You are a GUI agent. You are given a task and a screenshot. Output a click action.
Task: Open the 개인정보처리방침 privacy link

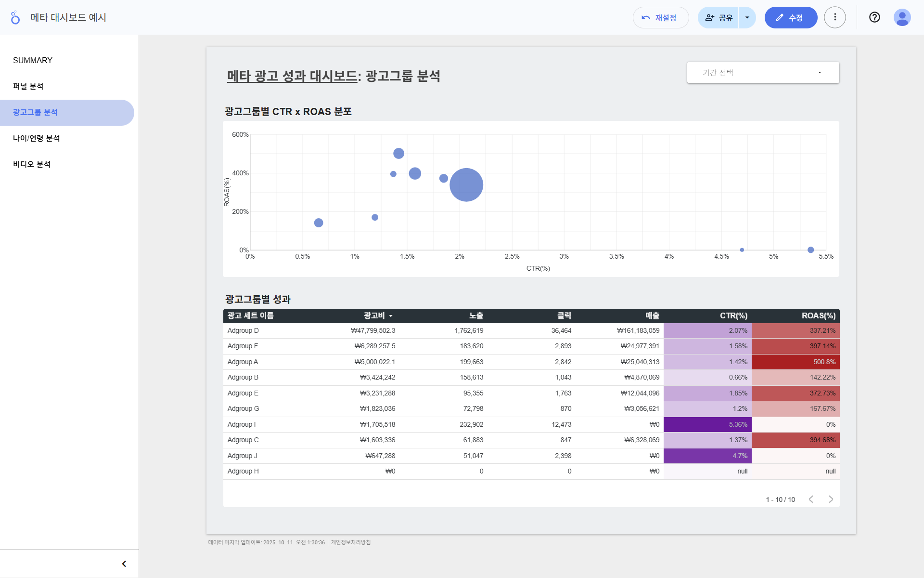point(350,542)
